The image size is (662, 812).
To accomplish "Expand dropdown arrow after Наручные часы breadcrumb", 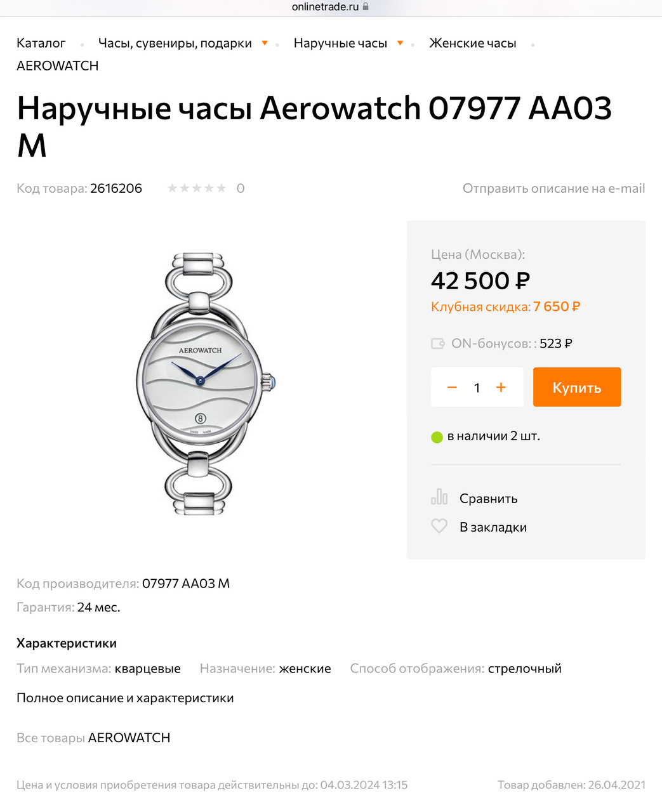I will tap(400, 43).
